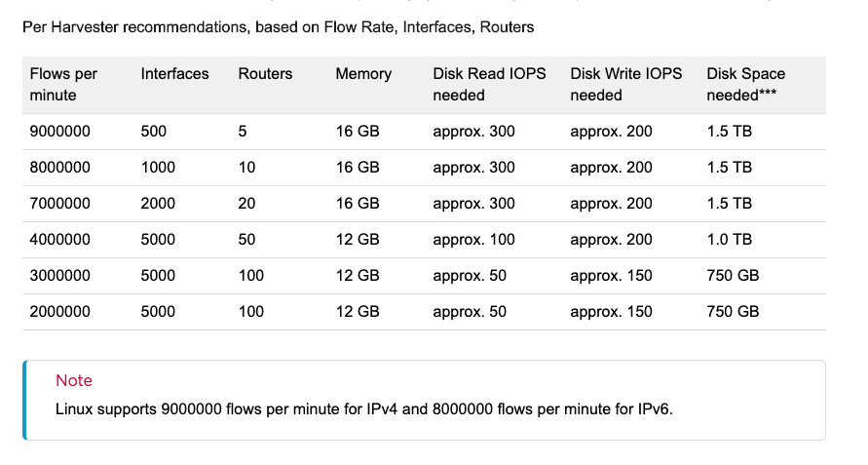Click the 9000000 flows cell in the table
The width and height of the screenshot is (868, 465).
[x=60, y=132]
